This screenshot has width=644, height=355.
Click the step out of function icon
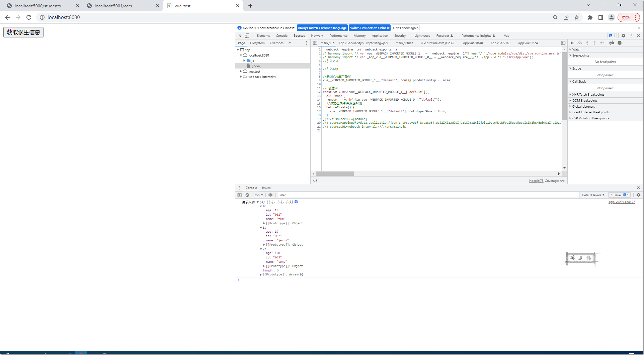click(594, 43)
